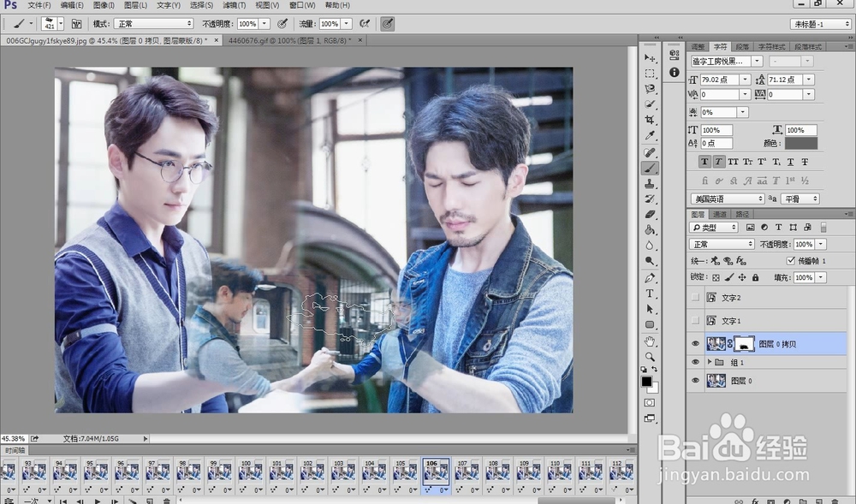Open the leading 71.12 点 dropdown

(x=810, y=80)
